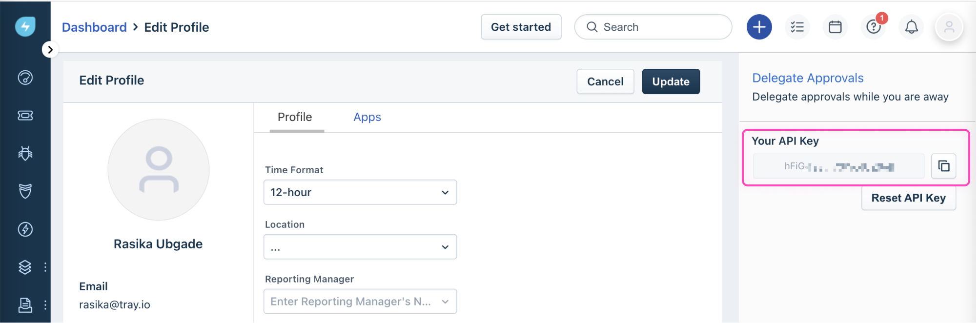Open the dashboard gauge icon in sidebar
This screenshot has width=980, height=323.
click(25, 78)
